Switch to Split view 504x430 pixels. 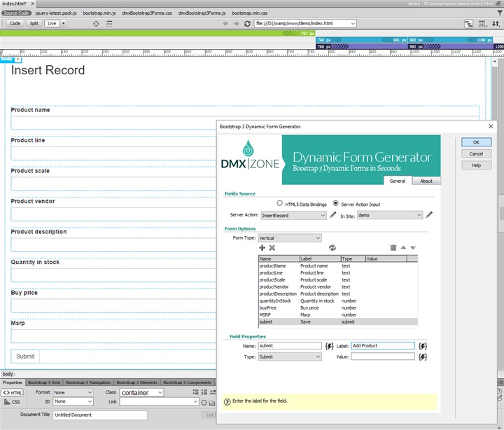tap(34, 24)
